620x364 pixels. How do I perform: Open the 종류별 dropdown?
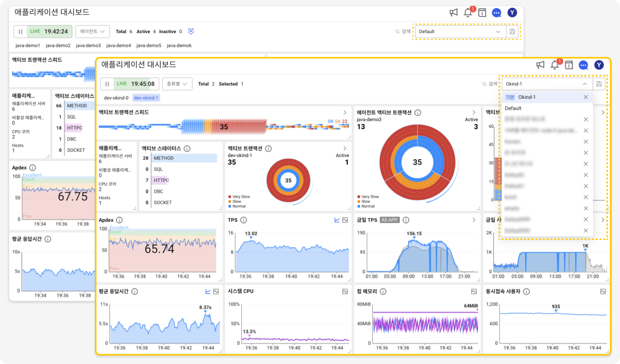tap(177, 84)
